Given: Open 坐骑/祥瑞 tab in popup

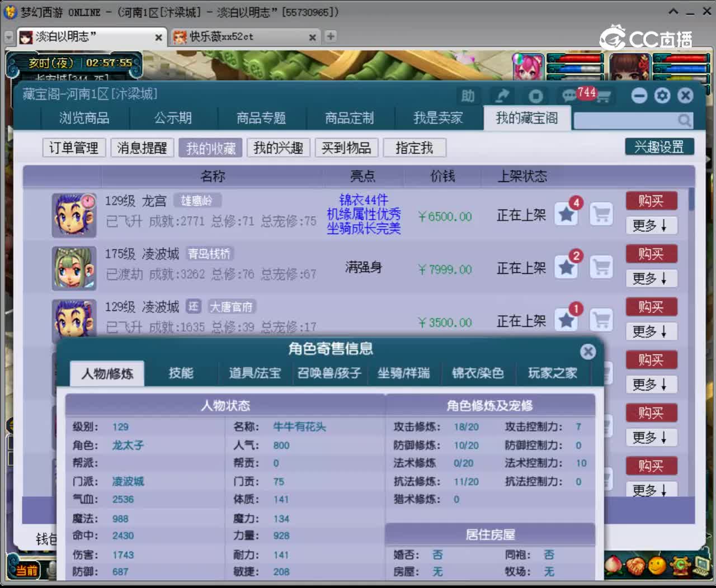Looking at the screenshot, I should (x=404, y=373).
